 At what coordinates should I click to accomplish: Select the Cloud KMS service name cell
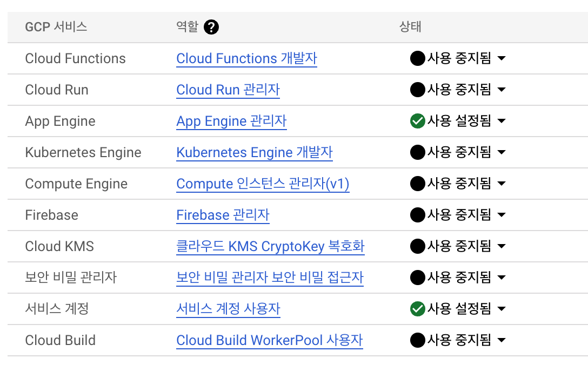coord(59,246)
